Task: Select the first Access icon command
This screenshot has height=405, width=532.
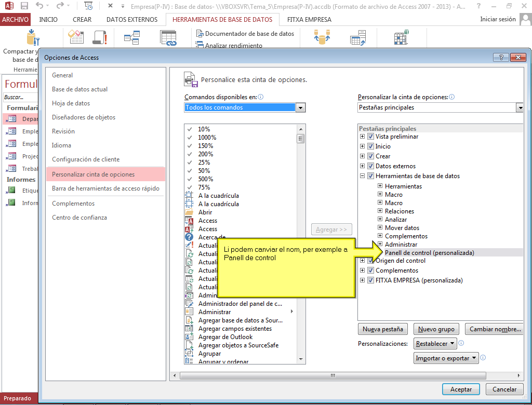Action: [189, 221]
